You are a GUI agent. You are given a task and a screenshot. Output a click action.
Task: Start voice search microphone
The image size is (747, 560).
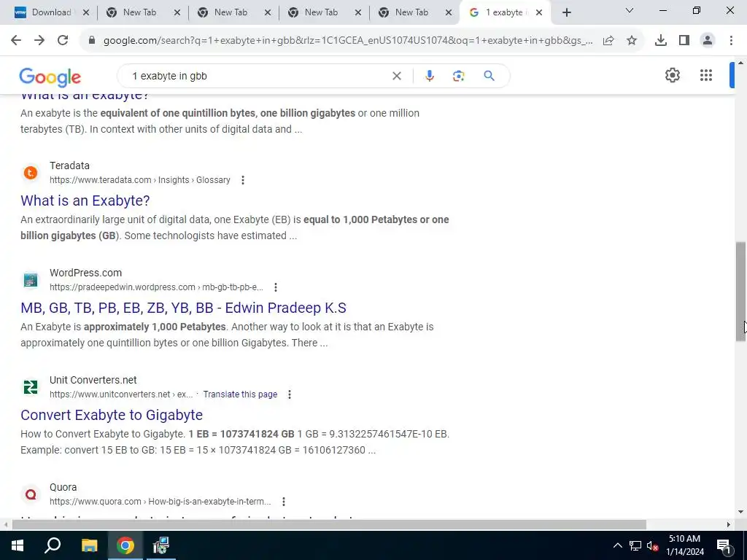[x=429, y=76]
